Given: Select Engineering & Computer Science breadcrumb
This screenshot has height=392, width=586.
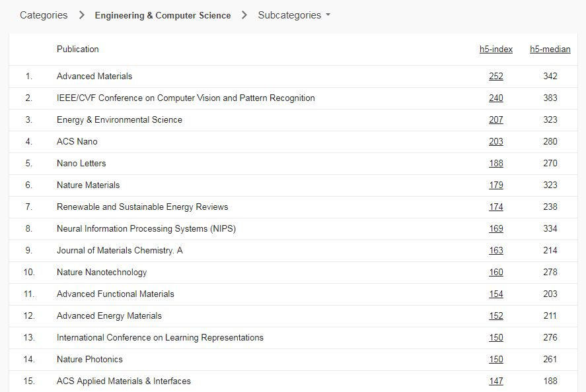Looking at the screenshot, I should (x=163, y=15).
